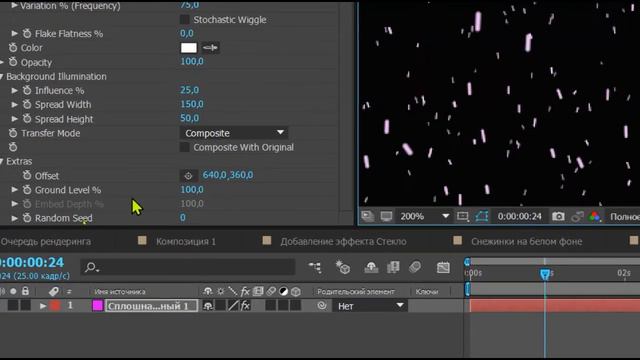Click the Color eyedropper icon

210,48
